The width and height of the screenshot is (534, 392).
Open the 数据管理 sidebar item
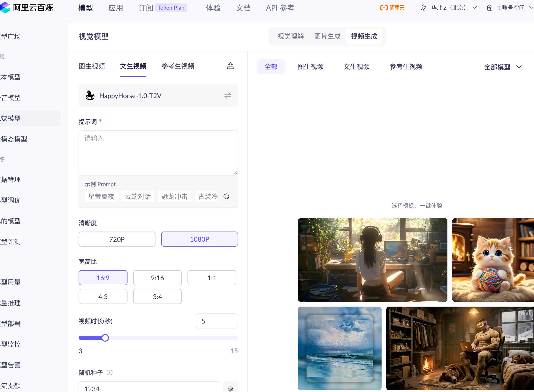pos(10,180)
